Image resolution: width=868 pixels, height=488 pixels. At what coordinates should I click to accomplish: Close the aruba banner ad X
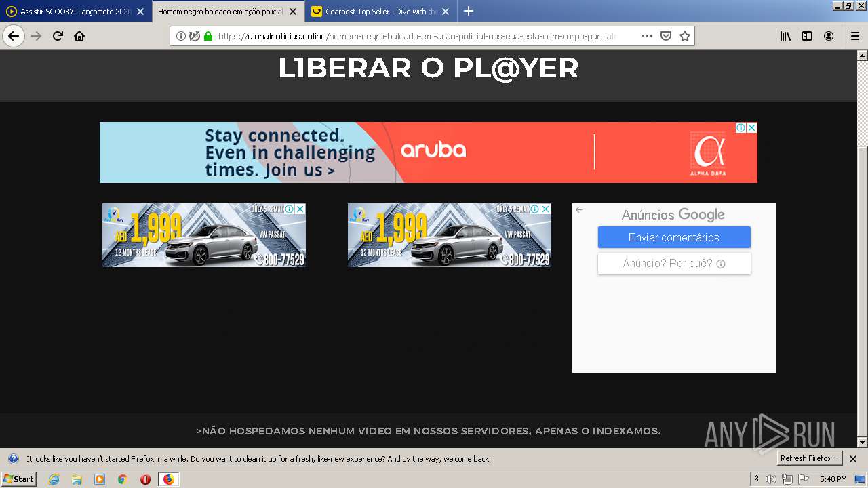click(752, 127)
